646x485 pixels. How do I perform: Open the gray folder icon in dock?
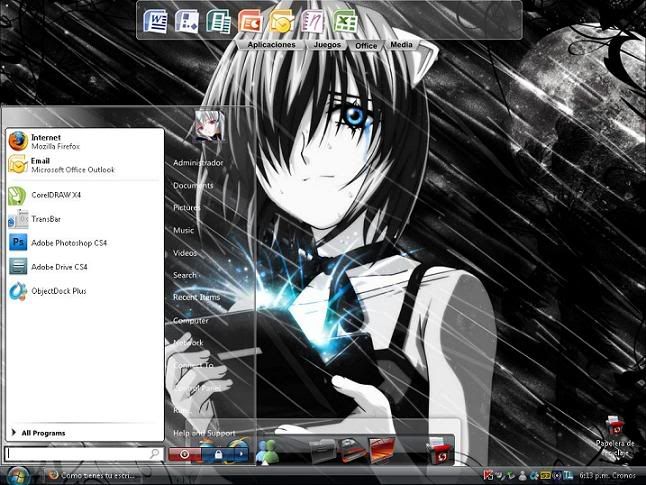tap(323, 452)
